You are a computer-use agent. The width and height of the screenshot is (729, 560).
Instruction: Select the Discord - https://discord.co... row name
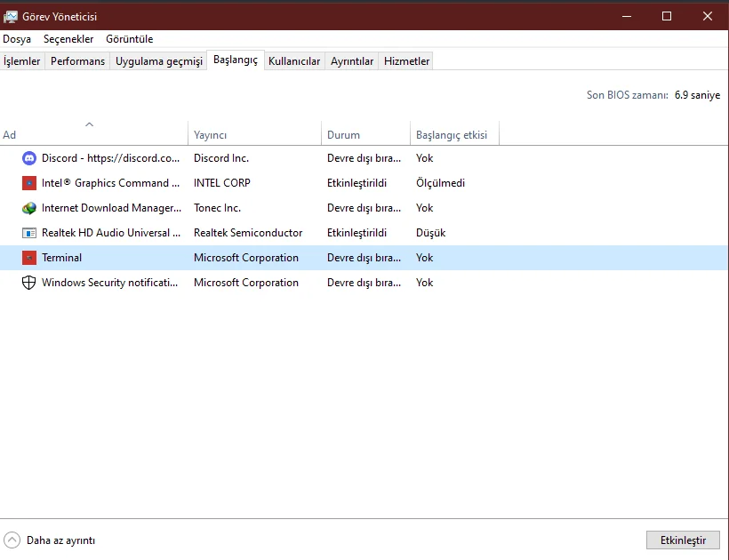pos(110,158)
